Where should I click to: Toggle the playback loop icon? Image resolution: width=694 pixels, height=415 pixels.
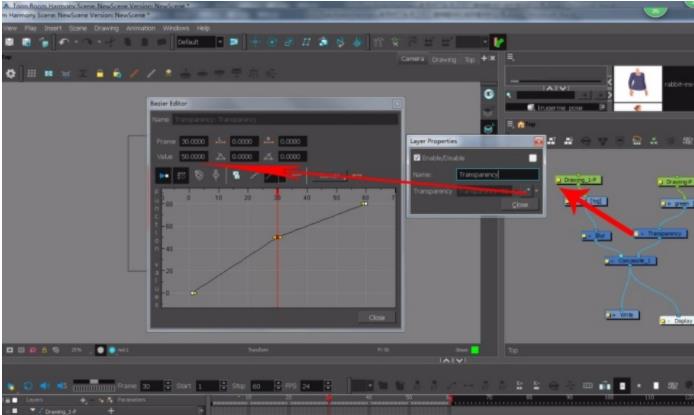pos(28,386)
